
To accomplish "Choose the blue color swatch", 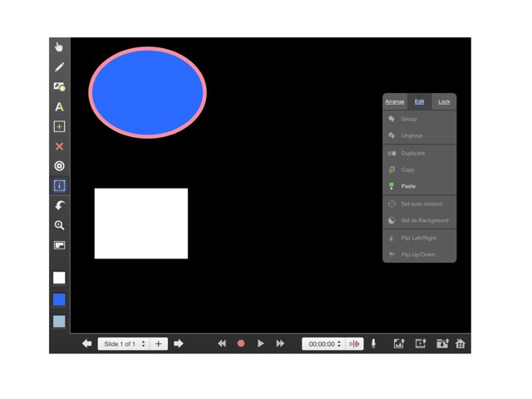I will [x=59, y=299].
